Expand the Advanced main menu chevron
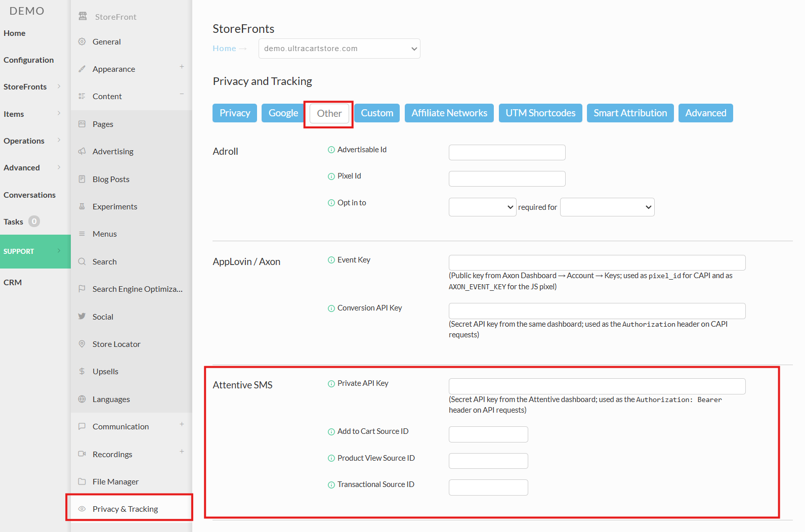Image resolution: width=805 pixels, height=532 pixels. (x=59, y=167)
